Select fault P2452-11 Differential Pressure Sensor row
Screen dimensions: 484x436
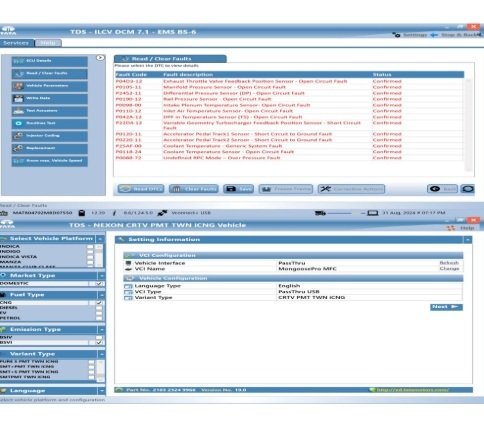(289, 93)
